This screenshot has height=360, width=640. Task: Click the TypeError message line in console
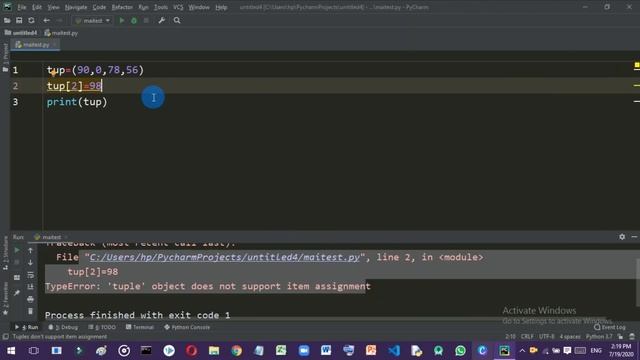(208, 286)
